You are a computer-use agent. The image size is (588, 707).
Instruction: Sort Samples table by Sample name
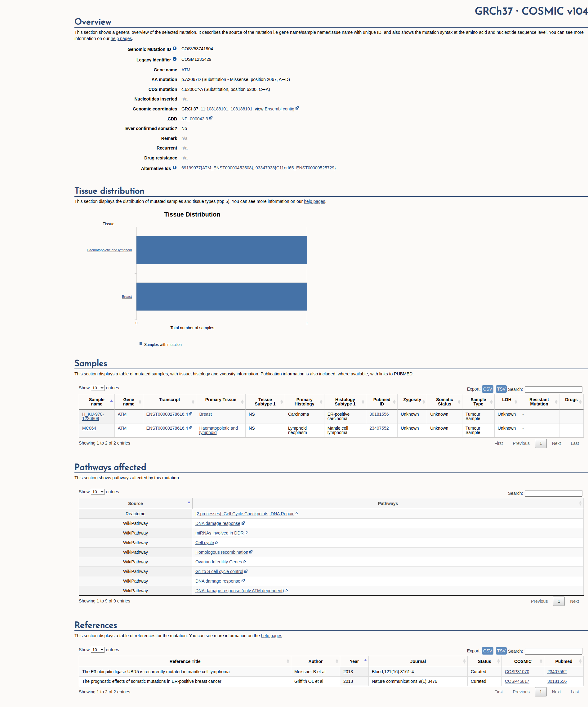[x=96, y=402]
